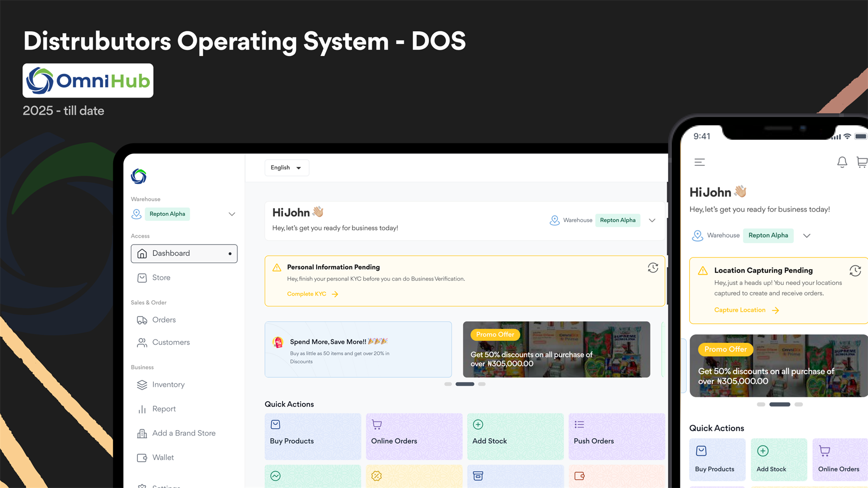The width and height of the screenshot is (868, 488).
Task: Click the phone warehouse location pin
Action: tap(697, 236)
